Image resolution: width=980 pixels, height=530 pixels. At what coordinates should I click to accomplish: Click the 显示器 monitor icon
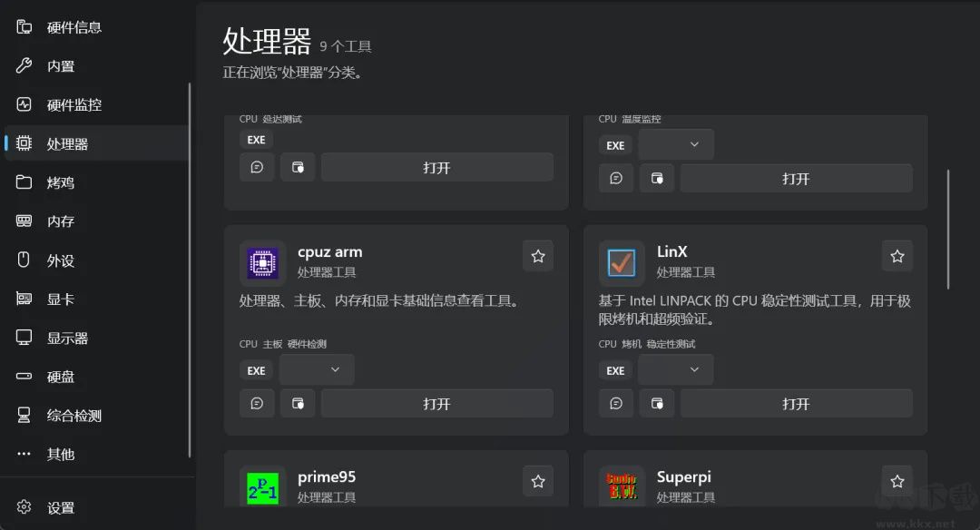coord(24,338)
